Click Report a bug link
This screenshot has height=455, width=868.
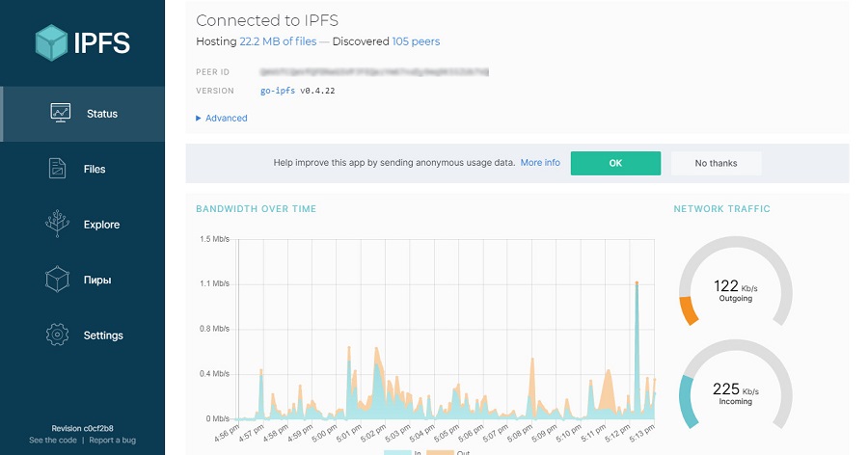tap(113, 440)
